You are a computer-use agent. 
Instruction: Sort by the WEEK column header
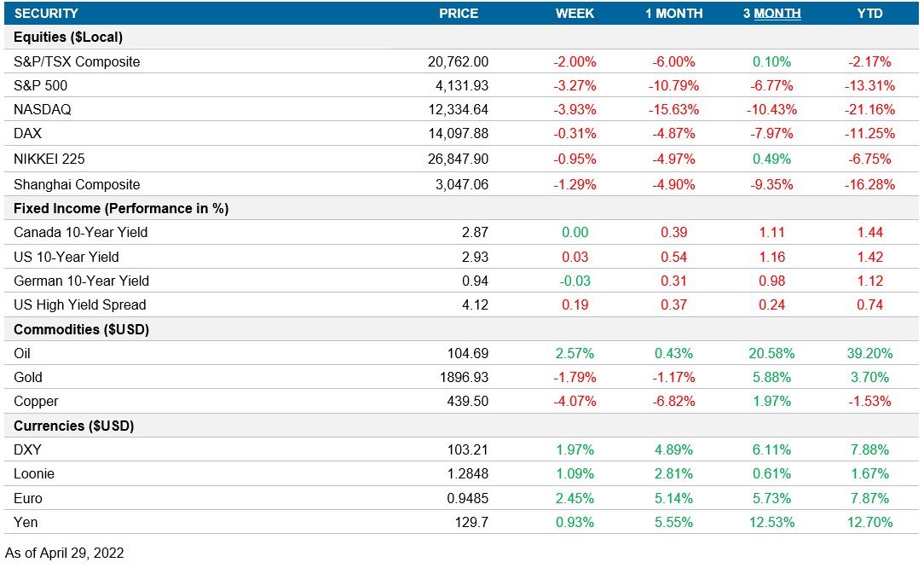(575, 14)
